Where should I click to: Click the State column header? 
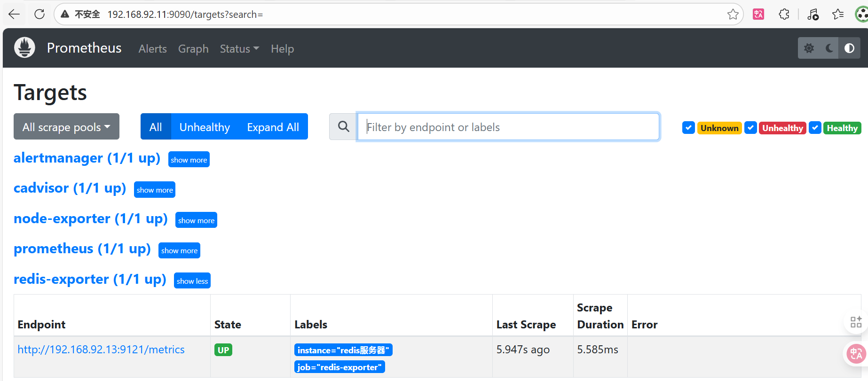228,325
